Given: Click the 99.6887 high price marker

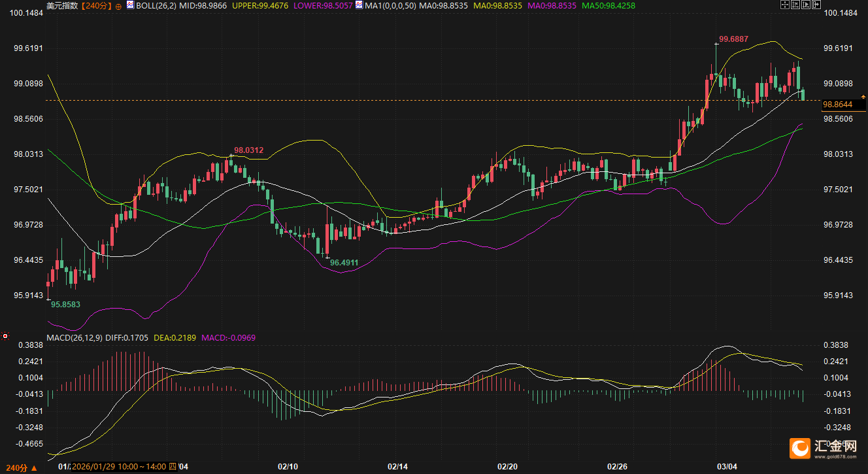Looking at the screenshot, I should coord(733,39).
